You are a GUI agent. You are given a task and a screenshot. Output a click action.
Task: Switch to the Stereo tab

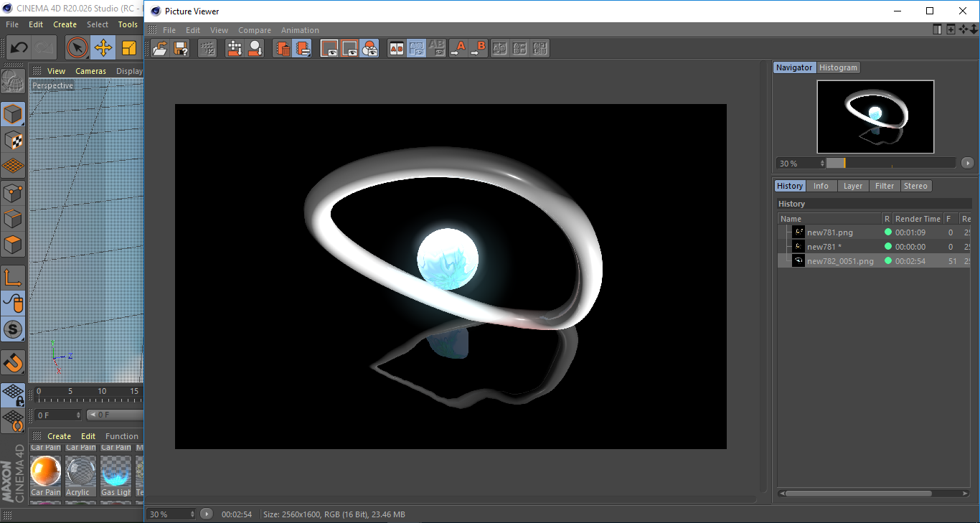915,186
